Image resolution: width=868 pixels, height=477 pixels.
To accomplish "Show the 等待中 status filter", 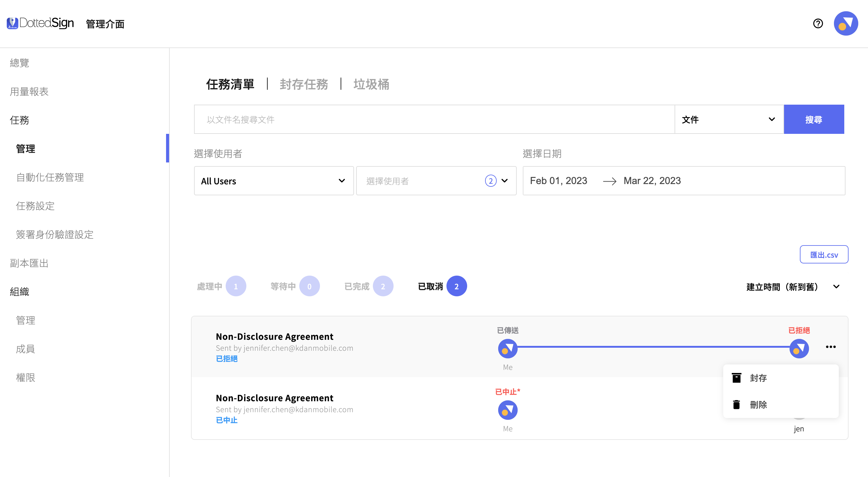I will [295, 286].
